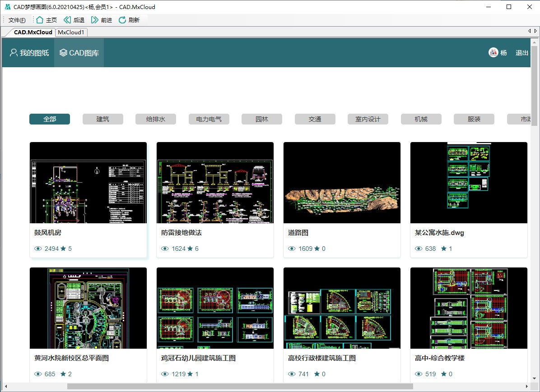Click the left tab-scroll chevron
Screen dimensions: 540x392
click(x=529, y=31)
